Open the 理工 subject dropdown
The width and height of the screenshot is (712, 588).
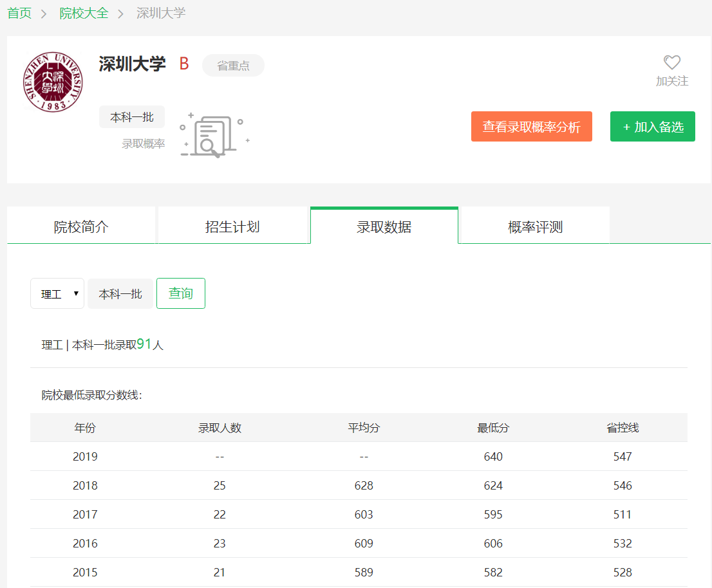coord(57,294)
